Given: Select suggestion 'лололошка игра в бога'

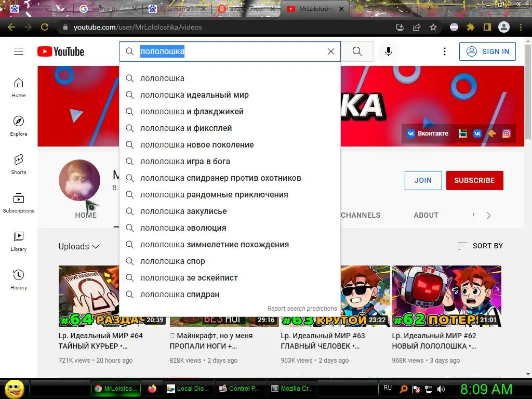Looking at the screenshot, I should click(x=230, y=162).
